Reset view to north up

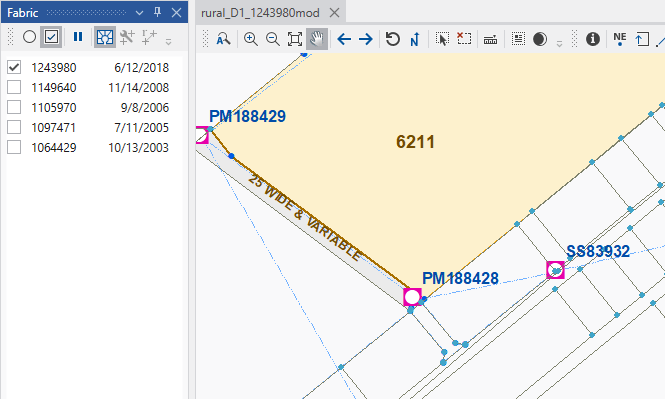pos(415,39)
